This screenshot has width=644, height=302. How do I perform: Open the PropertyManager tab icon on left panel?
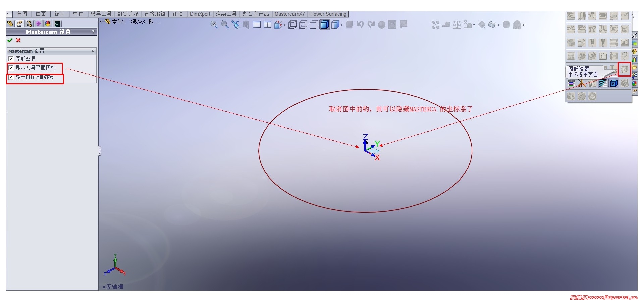tap(19, 23)
